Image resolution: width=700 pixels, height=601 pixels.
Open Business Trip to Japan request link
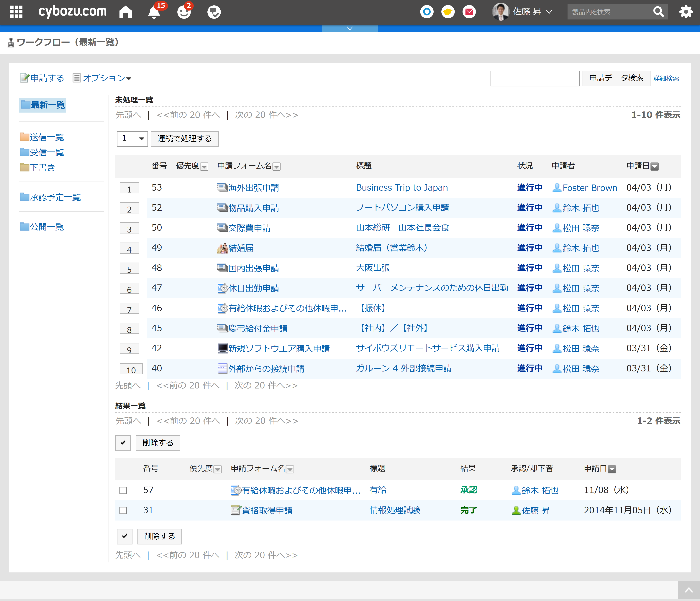coord(402,188)
